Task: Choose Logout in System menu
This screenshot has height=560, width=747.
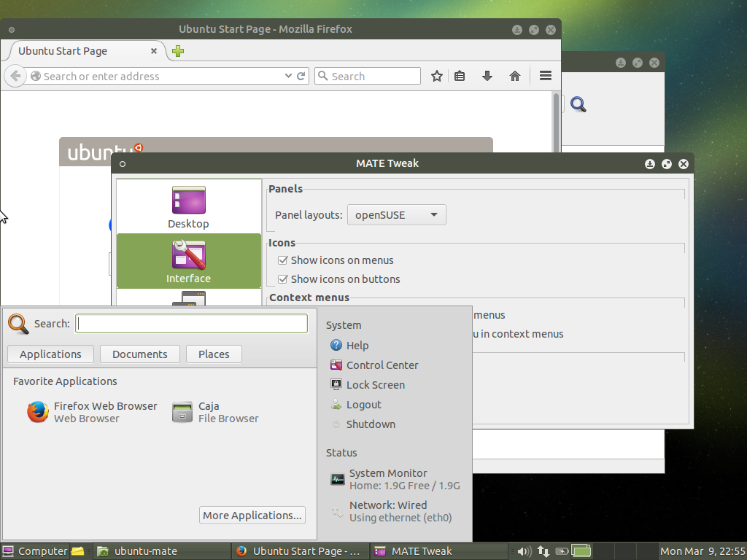Action: tap(356, 405)
